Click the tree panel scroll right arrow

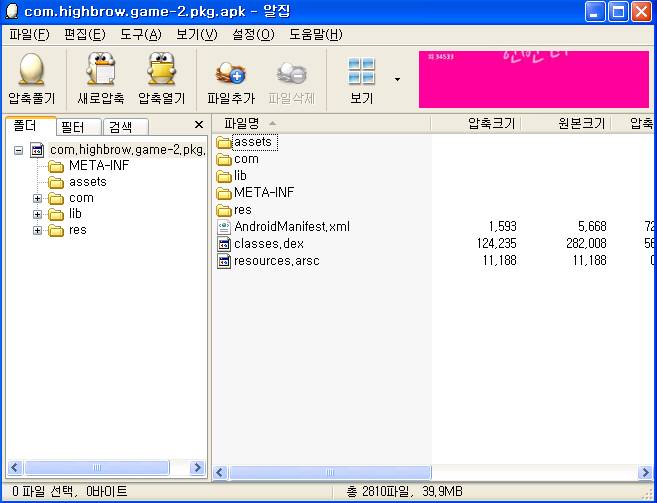[197, 467]
